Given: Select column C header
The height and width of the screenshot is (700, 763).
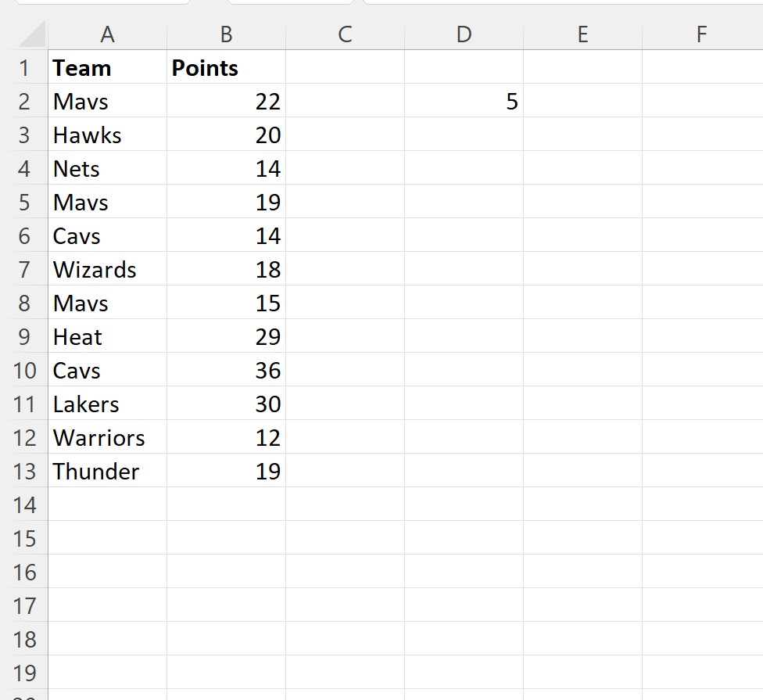Looking at the screenshot, I should (345, 34).
